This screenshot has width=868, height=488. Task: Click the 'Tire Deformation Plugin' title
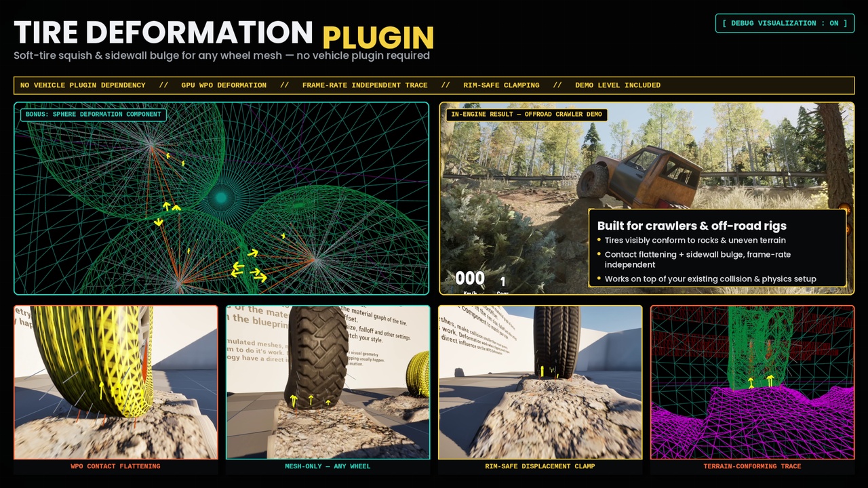click(224, 33)
